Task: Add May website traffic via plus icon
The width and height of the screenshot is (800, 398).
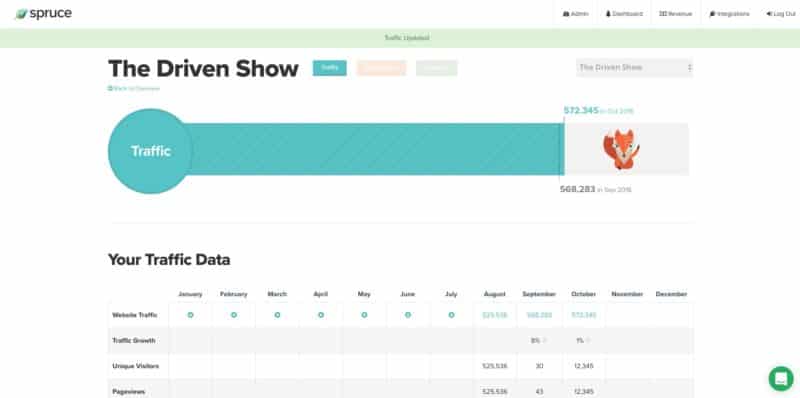Action: [x=364, y=315]
